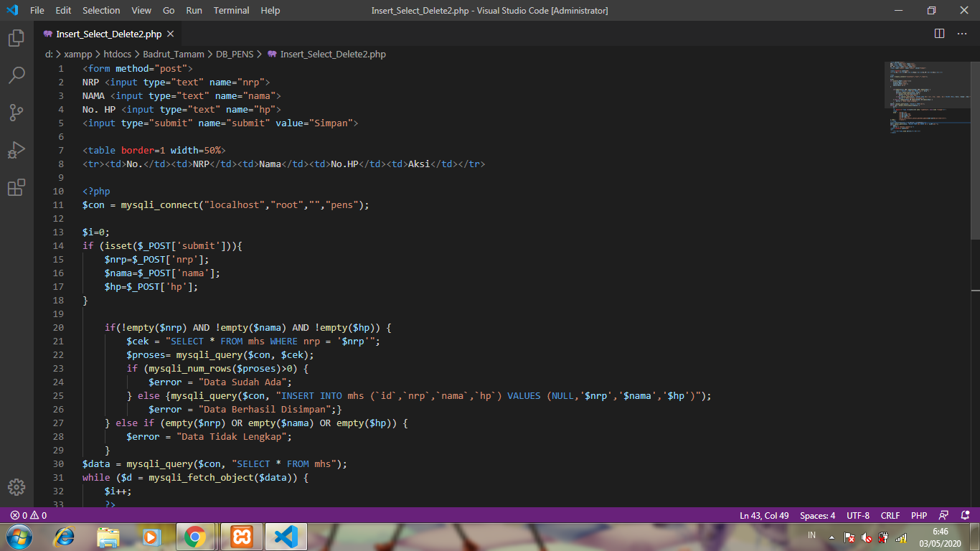This screenshot has width=980, height=551.
Task: Click the $i++ statement on line 32
Action: [118, 491]
